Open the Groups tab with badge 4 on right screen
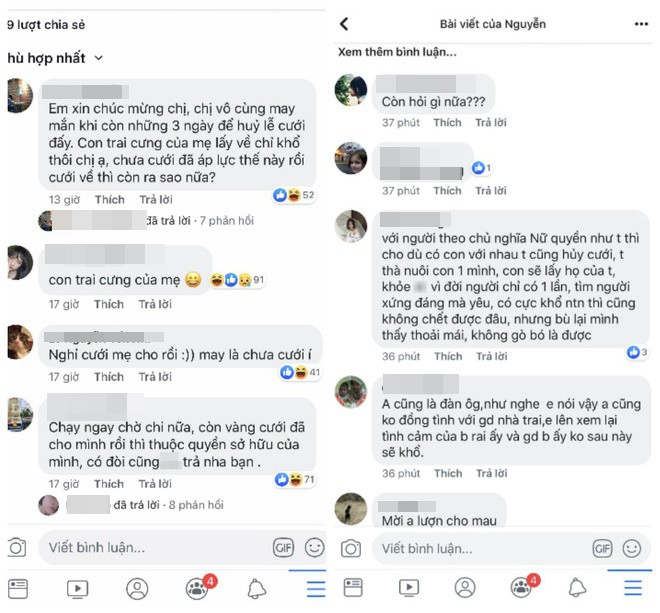This screenshot has height=613, width=660. point(523,587)
